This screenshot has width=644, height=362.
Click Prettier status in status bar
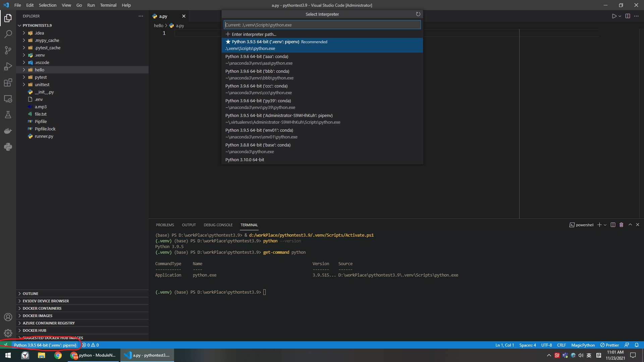609,345
